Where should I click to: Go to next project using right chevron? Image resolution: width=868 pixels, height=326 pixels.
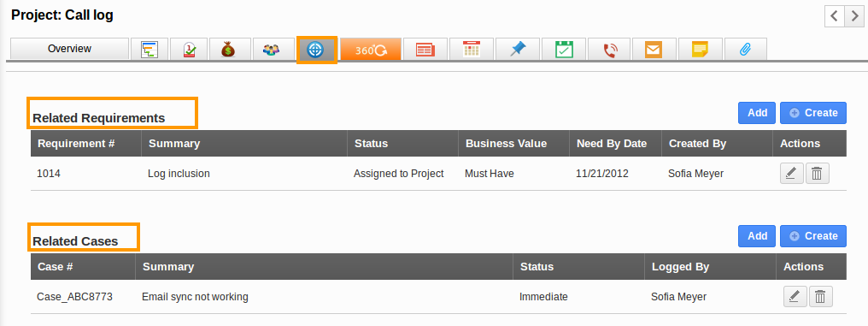pos(854,16)
